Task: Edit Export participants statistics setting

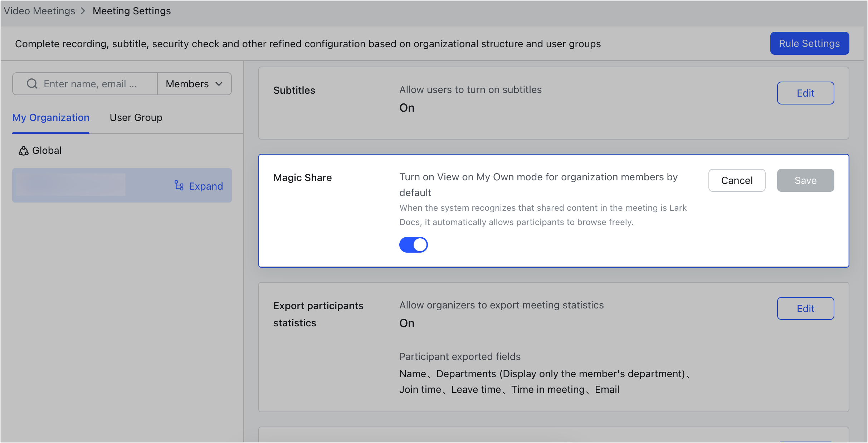Action: point(805,308)
